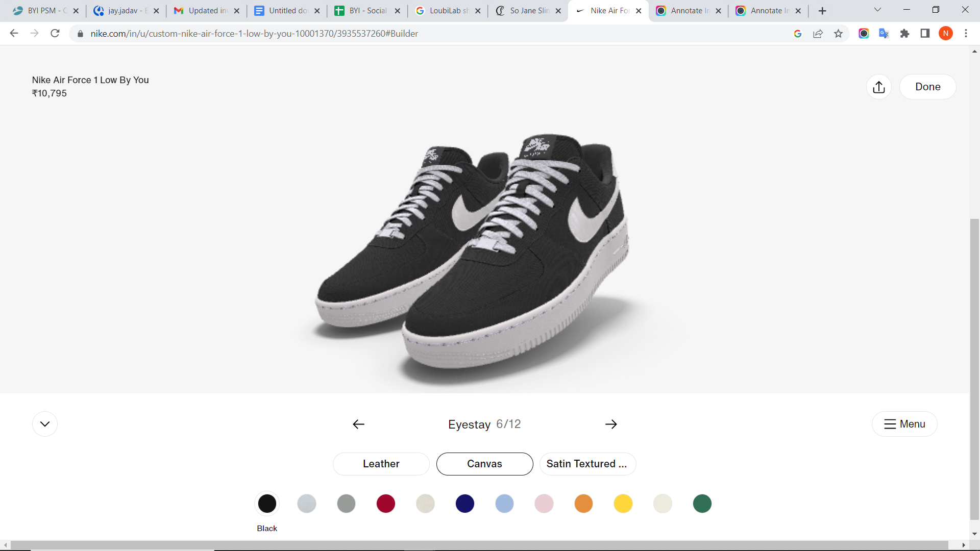Close the BYI PSM tab
980x551 pixels.
click(x=76, y=11)
